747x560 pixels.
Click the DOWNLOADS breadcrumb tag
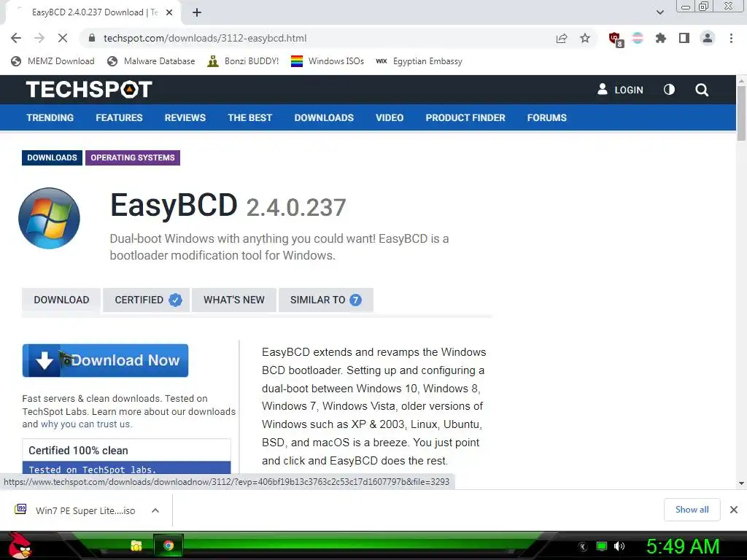[52, 157]
